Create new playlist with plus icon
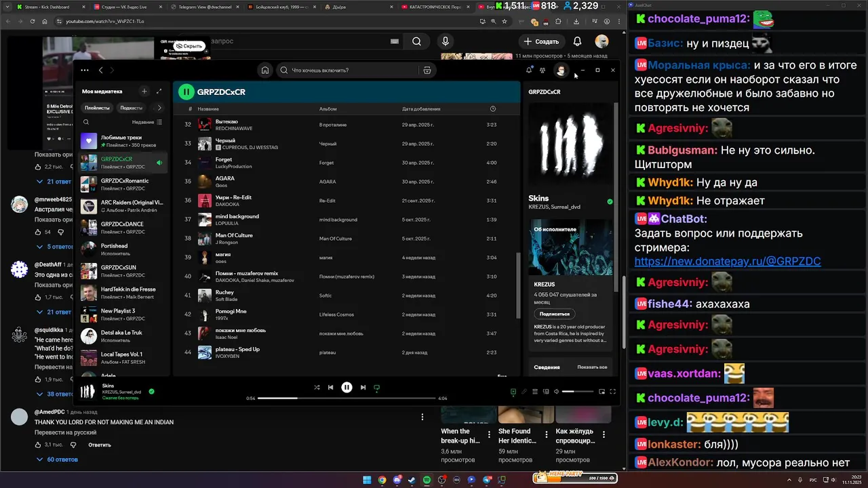The image size is (868, 488). tap(144, 91)
